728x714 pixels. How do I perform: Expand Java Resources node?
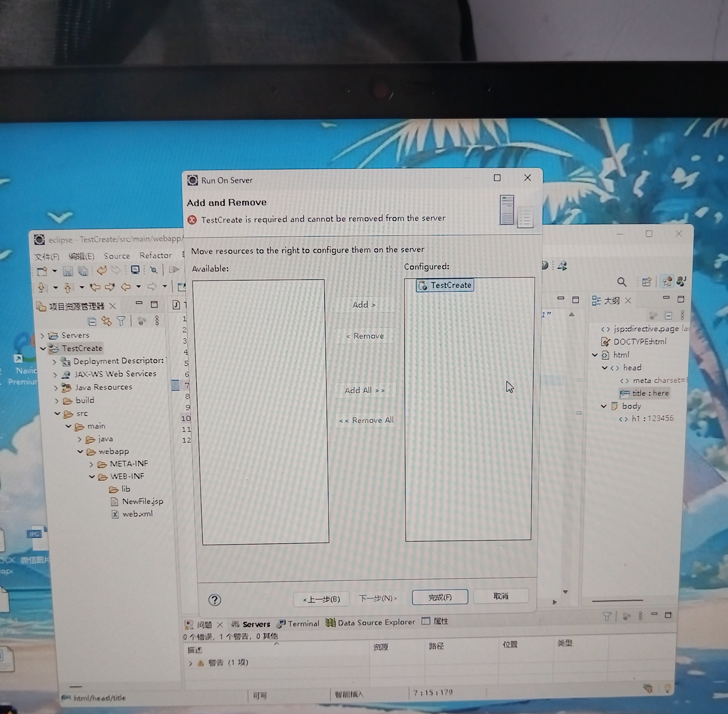click(56, 388)
